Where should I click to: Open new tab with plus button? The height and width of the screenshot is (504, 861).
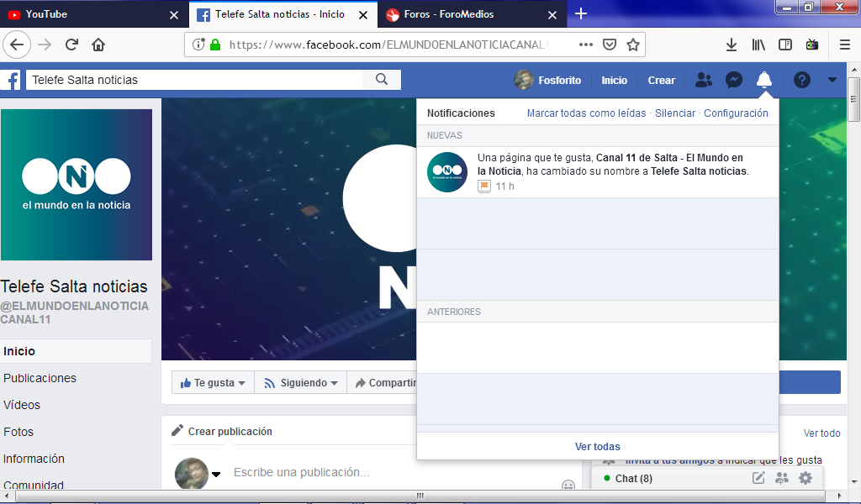coord(581,13)
